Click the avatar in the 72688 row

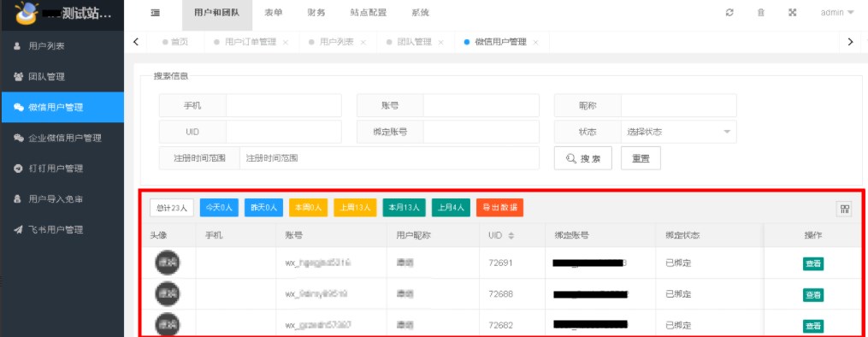coord(167,294)
